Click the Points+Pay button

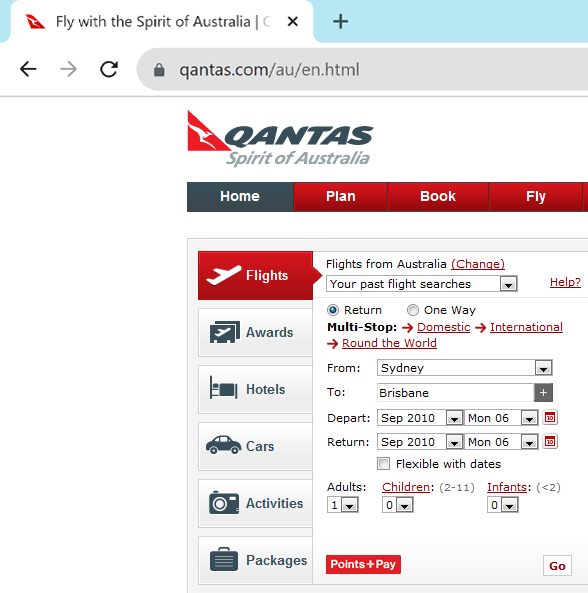363,564
